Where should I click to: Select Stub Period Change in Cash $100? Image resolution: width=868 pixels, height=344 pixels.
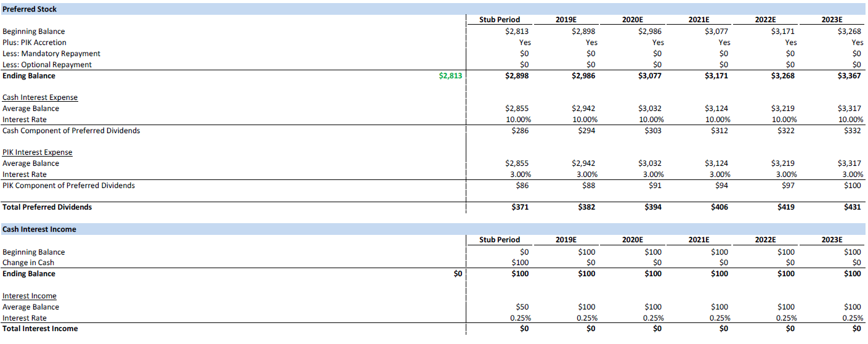(521, 263)
